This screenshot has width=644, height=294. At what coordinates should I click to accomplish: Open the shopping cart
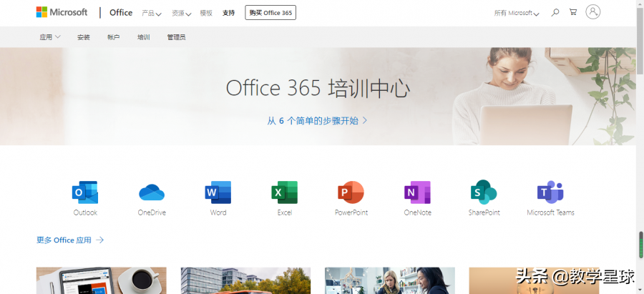573,12
